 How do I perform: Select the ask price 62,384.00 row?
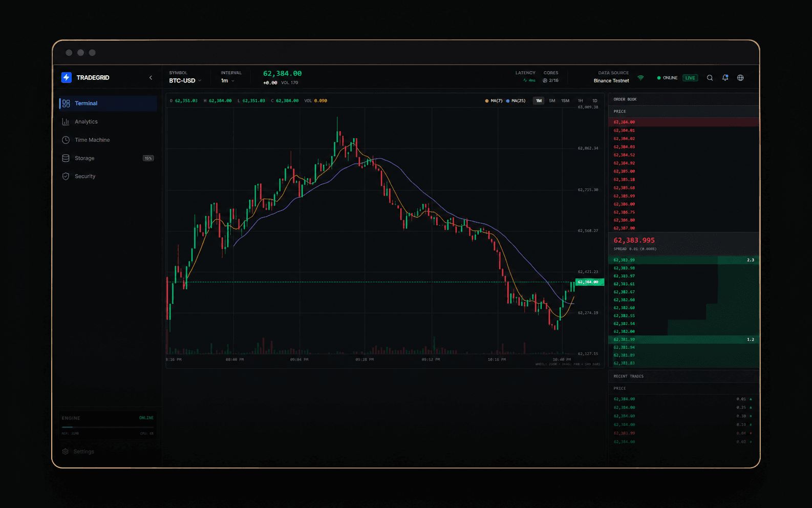click(x=683, y=122)
